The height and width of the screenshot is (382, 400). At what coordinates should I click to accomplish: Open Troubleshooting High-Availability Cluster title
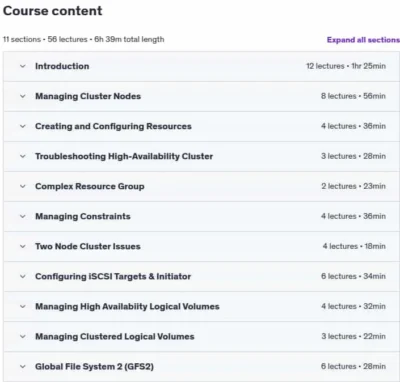pyautogui.click(x=124, y=156)
